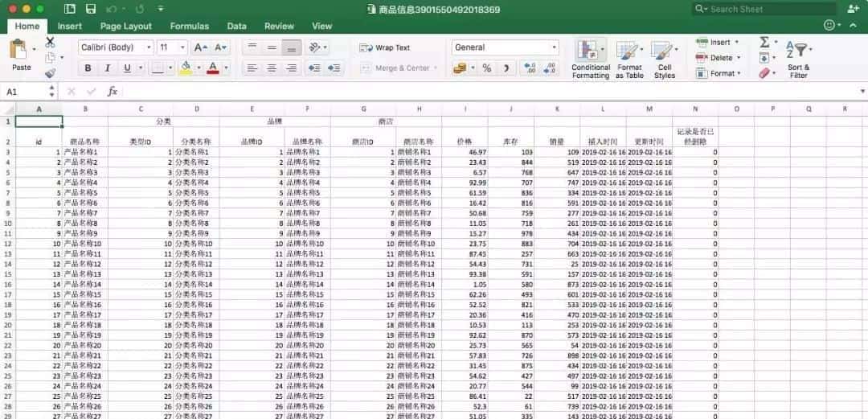Click the currency accounting format icon
This screenshot has height=419, width=868.
pos(460,68)
